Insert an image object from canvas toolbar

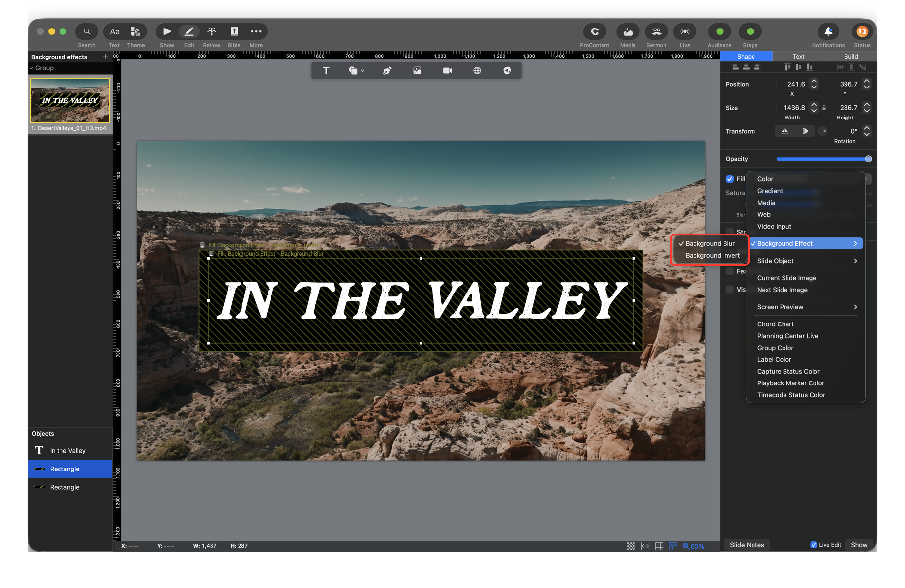417,71
